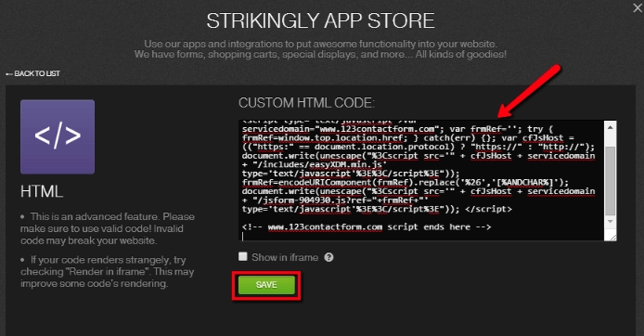Click the code box scrollbar up arrow
This screenshot has height=336, width=644.
611,127
